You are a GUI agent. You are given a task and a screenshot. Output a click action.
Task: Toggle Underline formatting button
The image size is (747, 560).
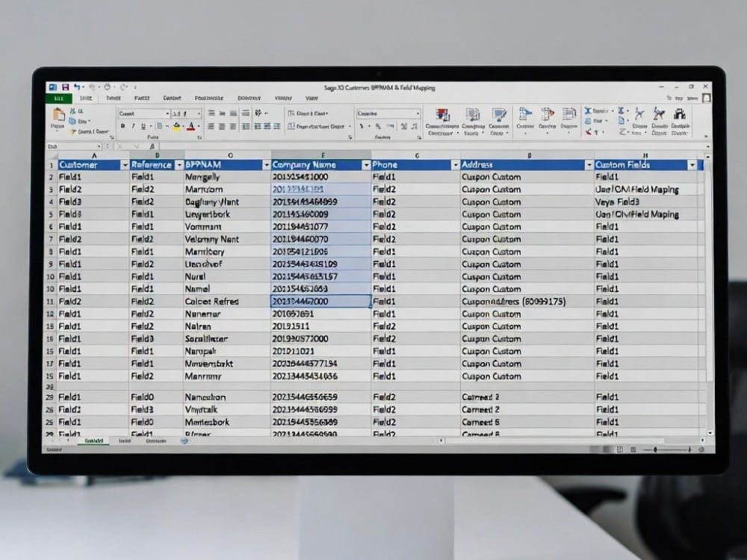[x=143, y=126]
